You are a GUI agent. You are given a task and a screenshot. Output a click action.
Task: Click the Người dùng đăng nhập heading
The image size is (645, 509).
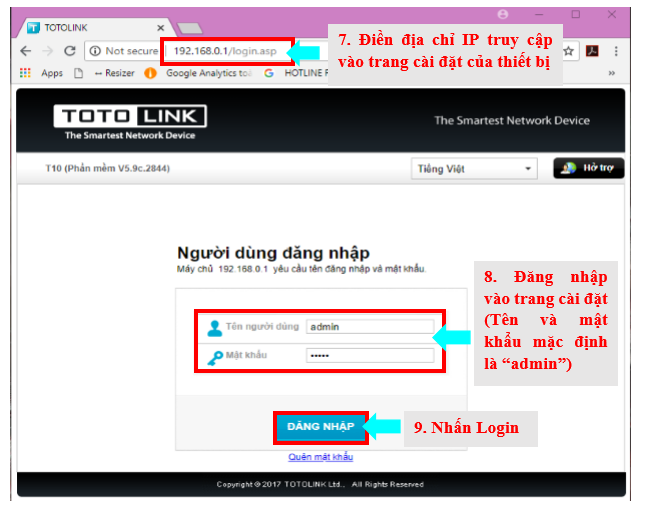coord(273,253)
